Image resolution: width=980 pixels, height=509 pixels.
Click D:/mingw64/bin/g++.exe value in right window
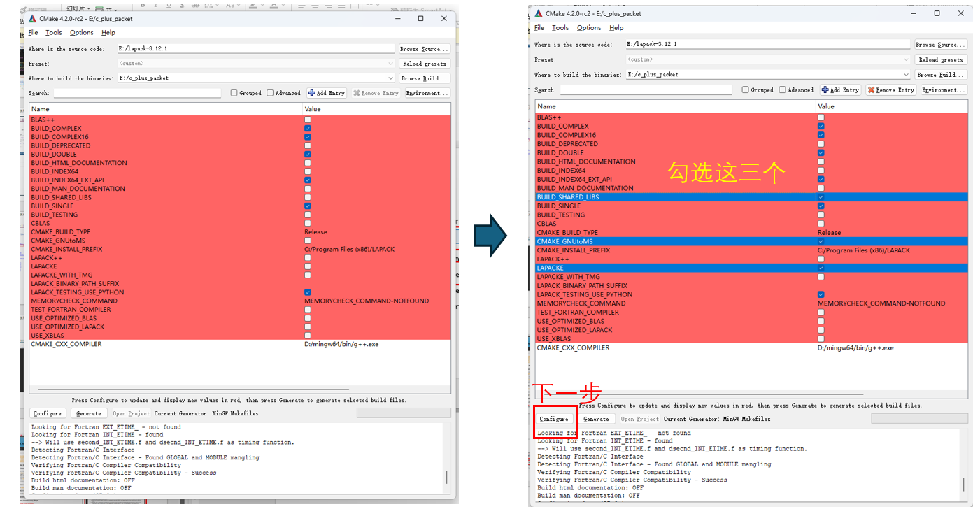pos(855,347)
